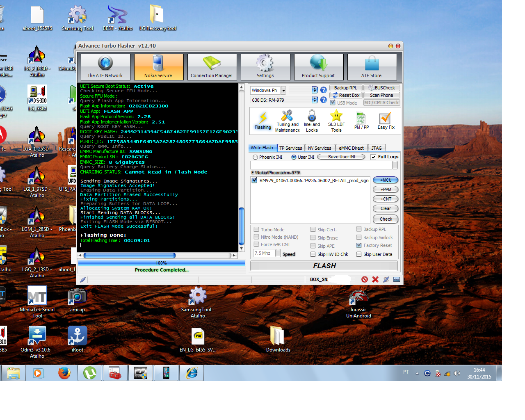Viewport: 525px width, 420px height.
Task: Open the firmware path dropdown button
Action: 395,165
